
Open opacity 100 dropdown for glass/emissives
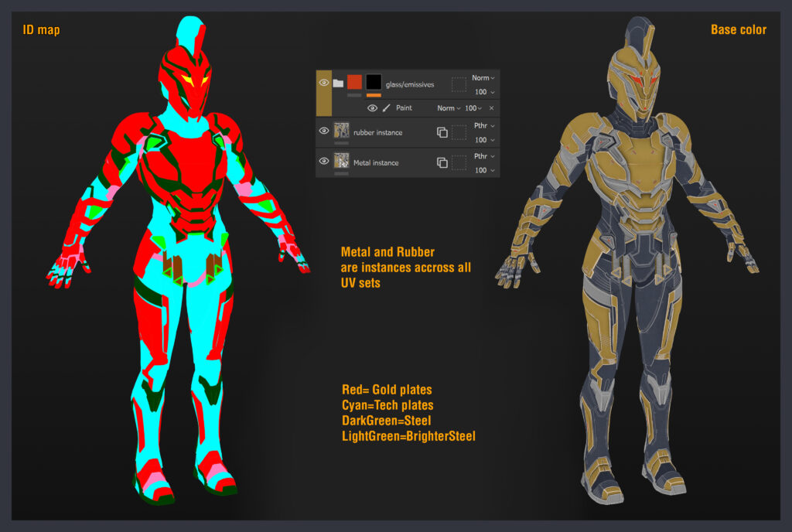click(484, 92)
